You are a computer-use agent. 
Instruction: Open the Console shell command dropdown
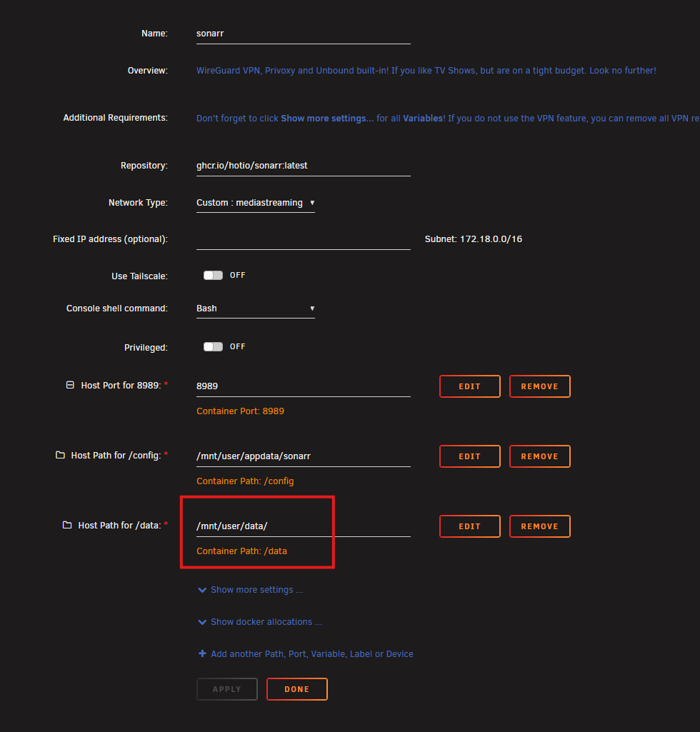(x=255, y=309)
